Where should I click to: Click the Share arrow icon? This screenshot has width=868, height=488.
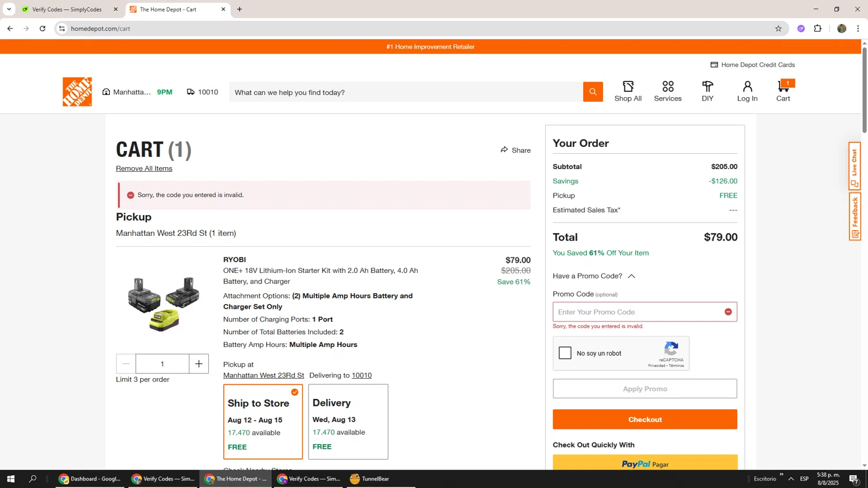click(504, 150)
